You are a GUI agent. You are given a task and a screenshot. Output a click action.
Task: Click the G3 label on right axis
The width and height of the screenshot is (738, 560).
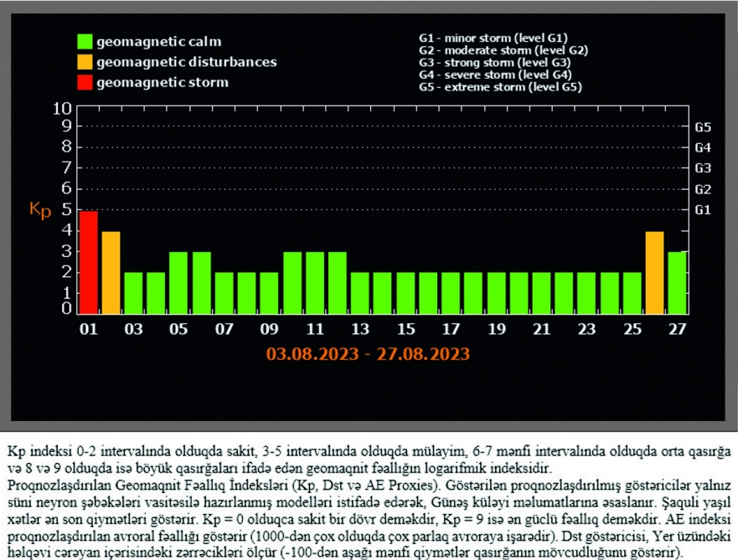click(703, 169)
